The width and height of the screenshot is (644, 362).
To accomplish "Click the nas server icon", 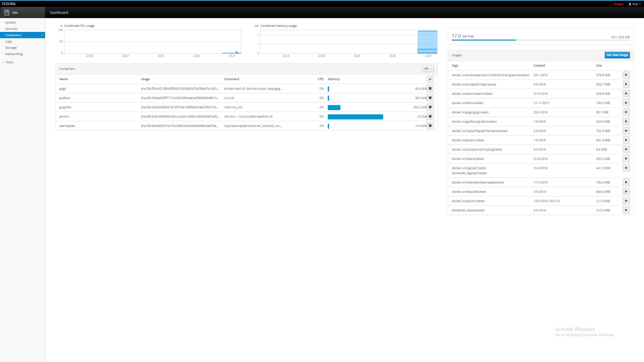I will pyautogui.click(x=7, y=12).
